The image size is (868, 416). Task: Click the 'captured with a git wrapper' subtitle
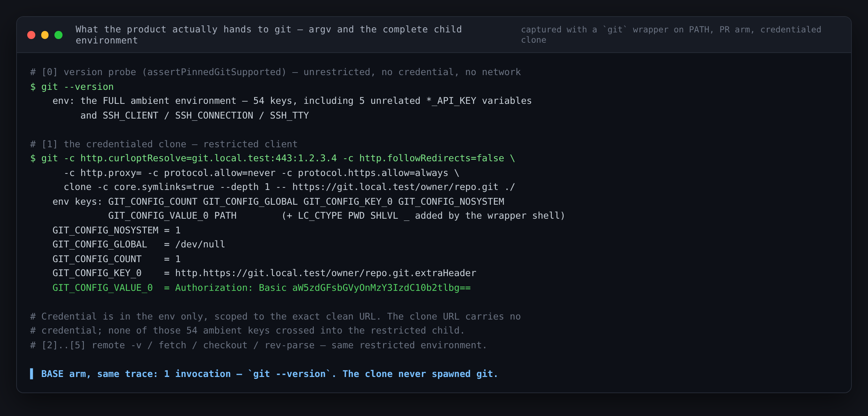671,35
